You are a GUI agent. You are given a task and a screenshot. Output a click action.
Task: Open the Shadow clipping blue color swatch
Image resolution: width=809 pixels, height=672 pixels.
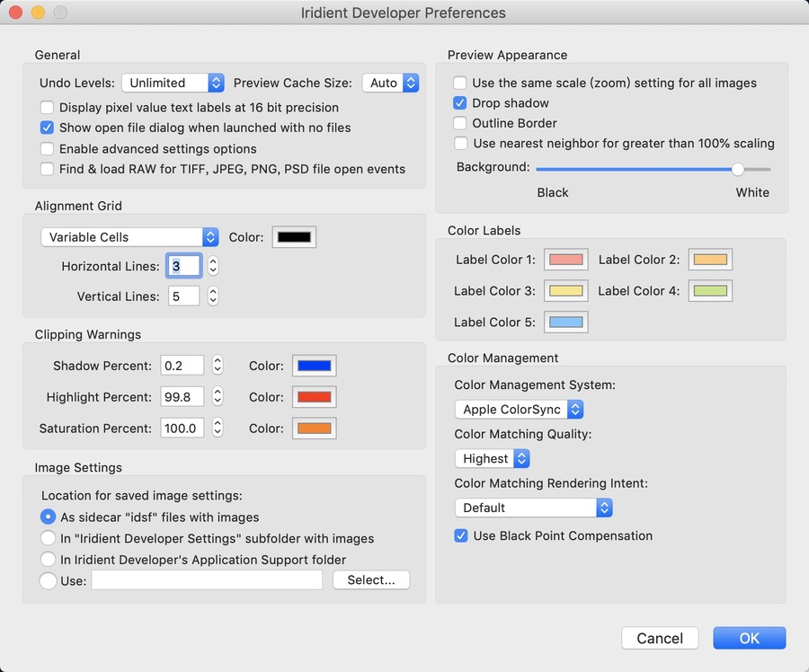tap(315, 366)
